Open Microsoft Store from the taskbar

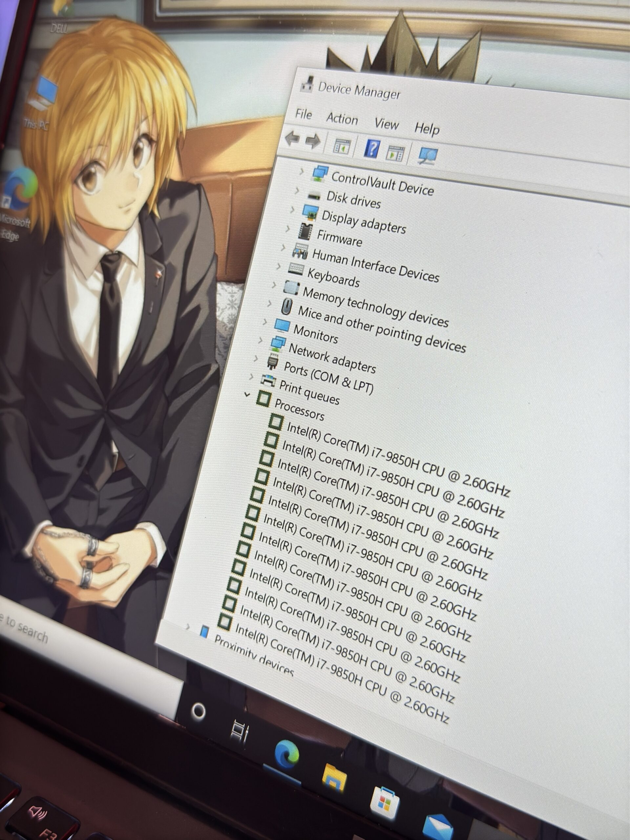pos(385,802)
